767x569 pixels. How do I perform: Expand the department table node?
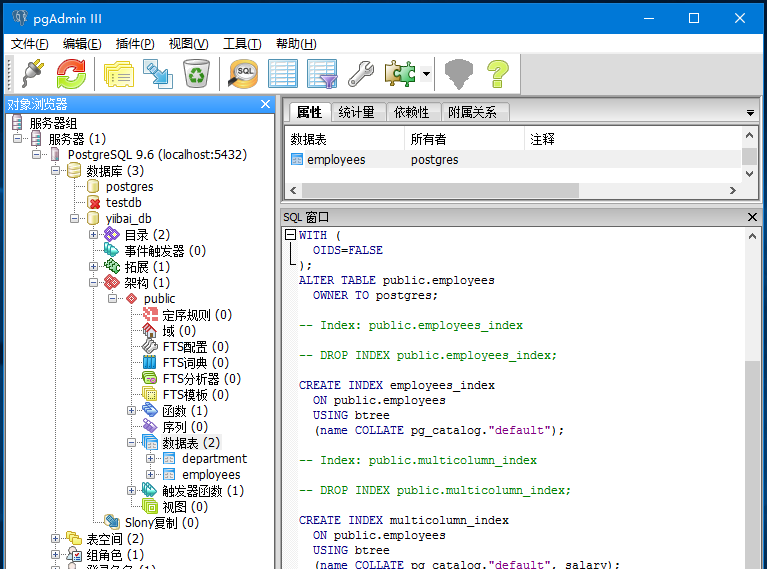point(151,458)
